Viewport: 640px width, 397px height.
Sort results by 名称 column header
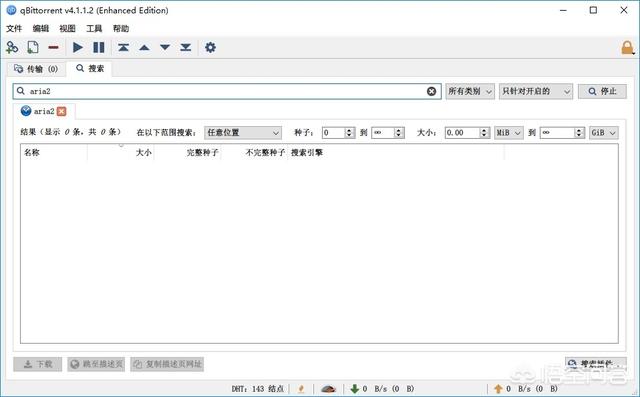click(54, 153)
